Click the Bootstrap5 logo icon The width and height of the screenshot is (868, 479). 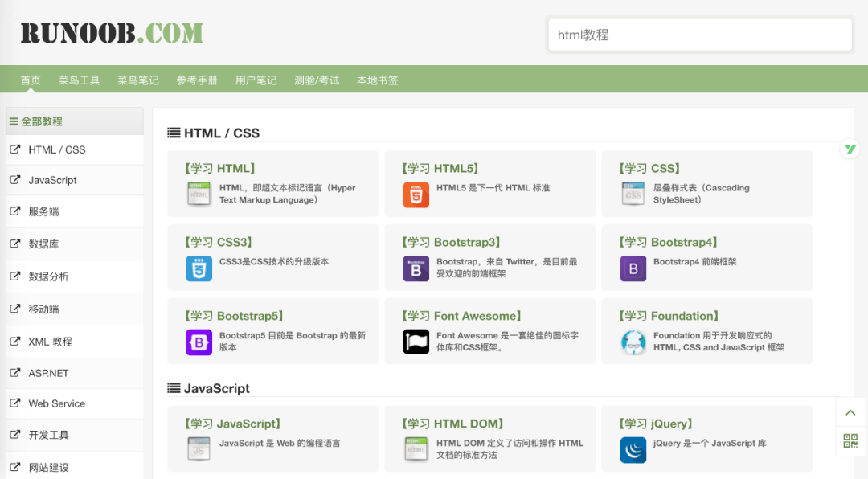click(199, 342)
